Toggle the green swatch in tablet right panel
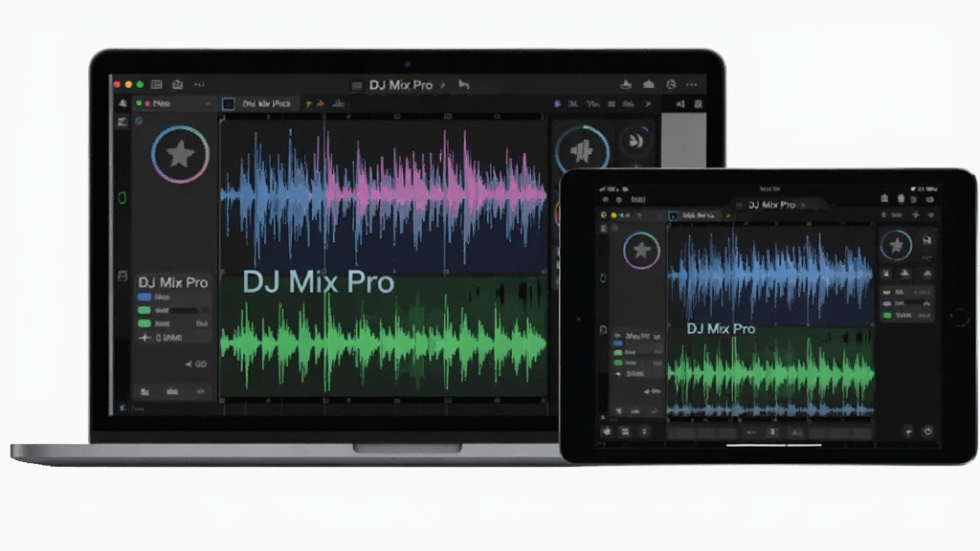This screenshot has width=980, height=551. 887,316
